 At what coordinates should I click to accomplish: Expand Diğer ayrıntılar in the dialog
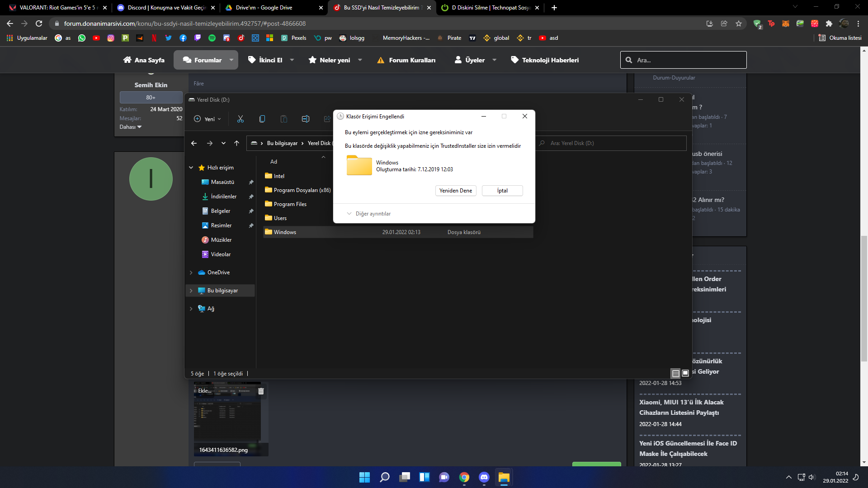368,214
